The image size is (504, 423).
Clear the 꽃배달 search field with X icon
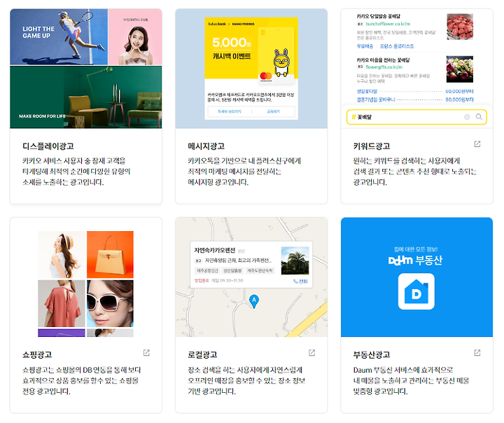click(x=467, y=117)
